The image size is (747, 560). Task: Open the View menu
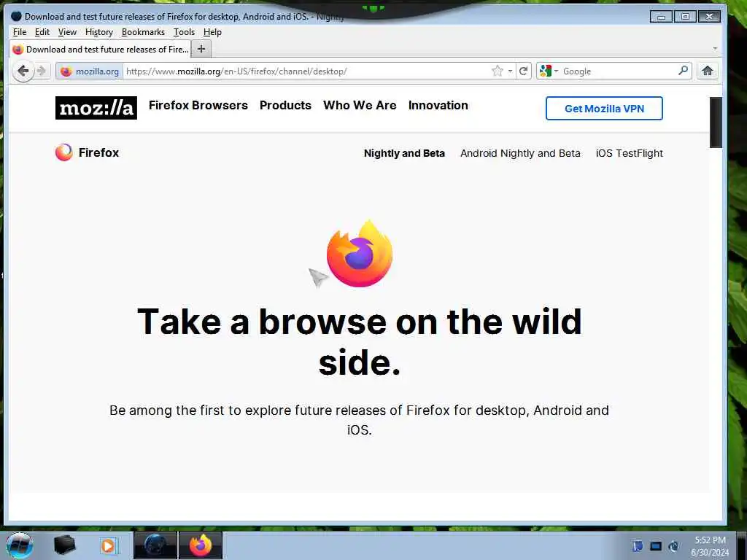pos(67,32)
